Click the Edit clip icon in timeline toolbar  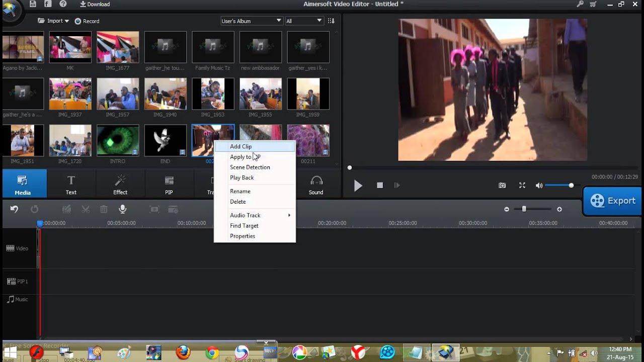coord(66,209)
